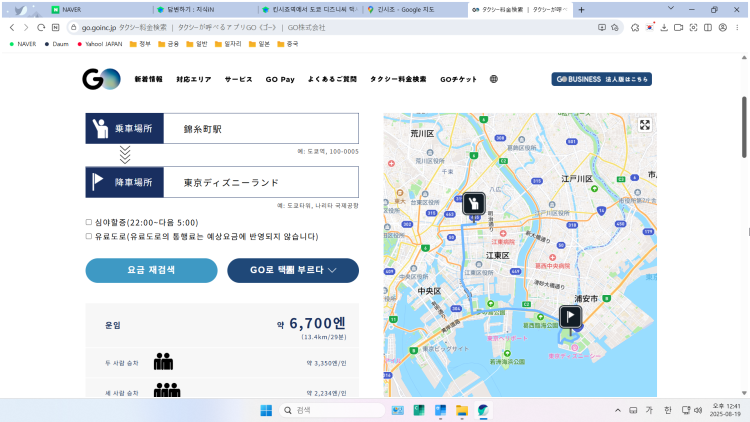750x422 pixels.
Task: Show hidden system tray icons chevron
Action: click(x=618, y=410)
